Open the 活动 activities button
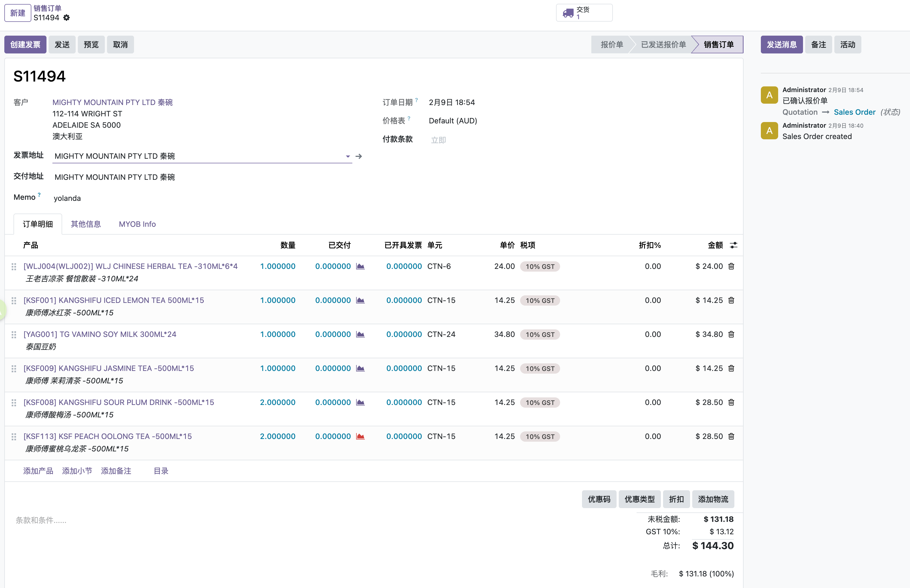 (x=848, y=45)
